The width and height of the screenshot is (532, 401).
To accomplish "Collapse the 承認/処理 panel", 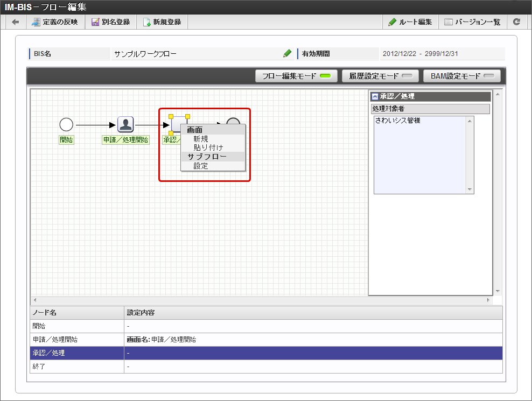I will tap(375, 96).
